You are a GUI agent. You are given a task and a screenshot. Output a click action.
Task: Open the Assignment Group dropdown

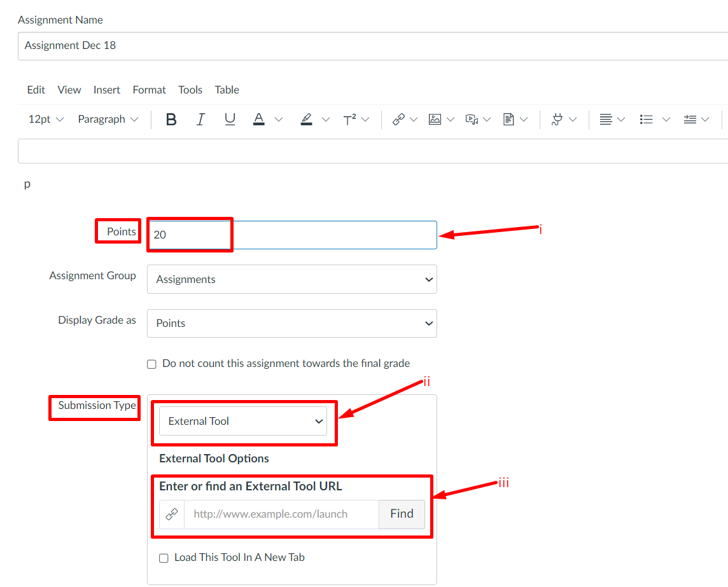291,279
